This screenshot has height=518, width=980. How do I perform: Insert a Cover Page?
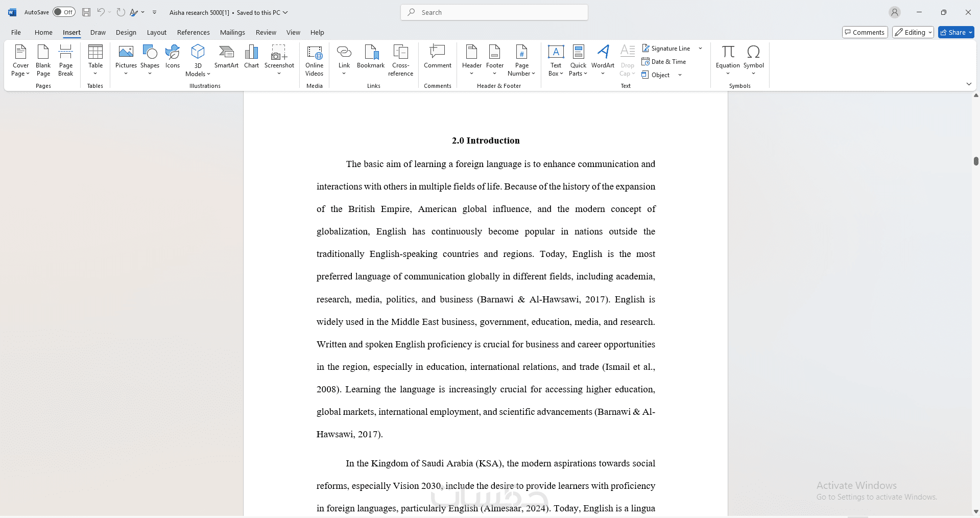click(20, 60)
